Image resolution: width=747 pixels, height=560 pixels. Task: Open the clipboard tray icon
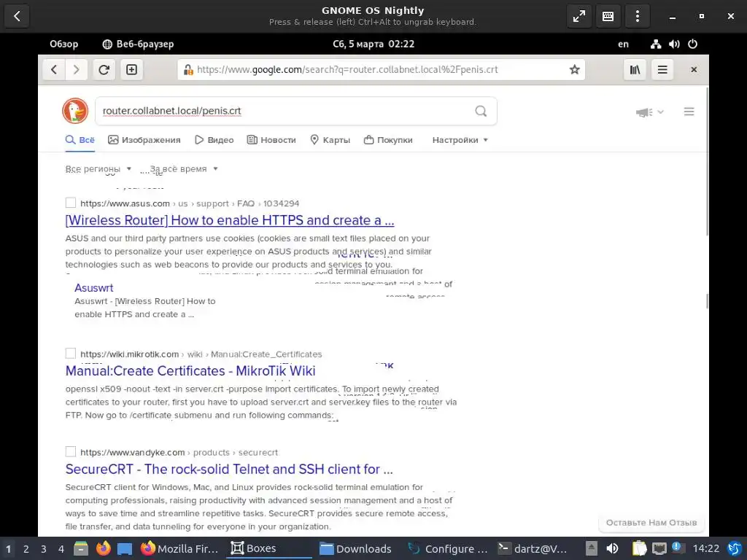(639, 548)
